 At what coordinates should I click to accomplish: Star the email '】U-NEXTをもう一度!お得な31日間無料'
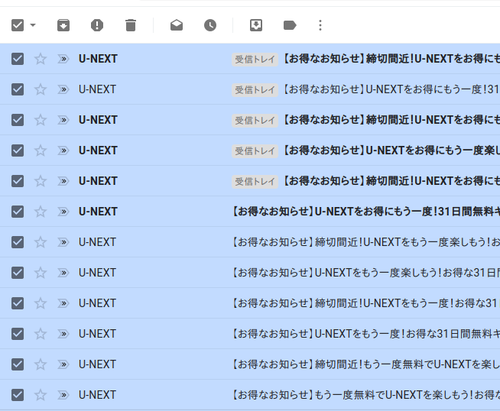40,334
